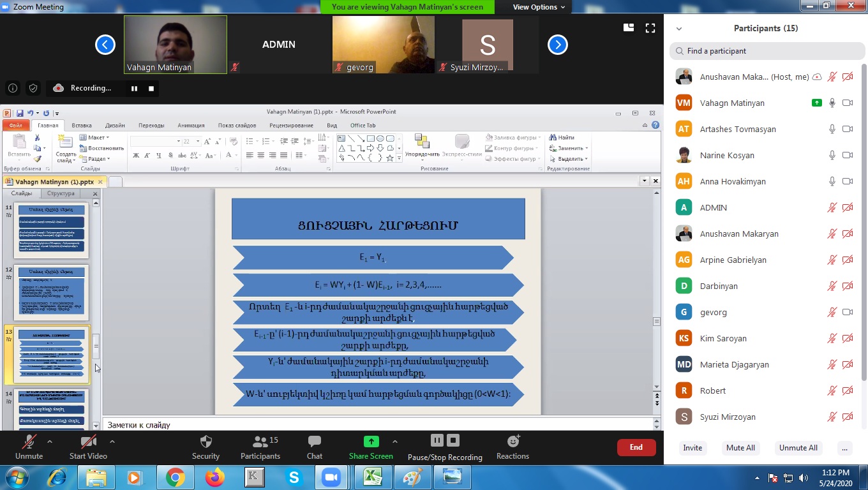The height and width of the screenshot is (490, 868).
Task: Click the Mute All button
Action: [740, 448]
